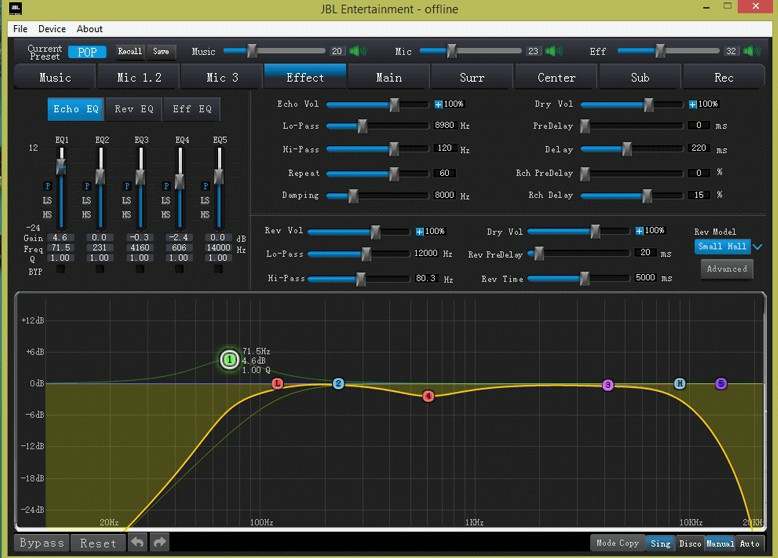Select EQ node 1 on the graph
Image resolution: width=778 pixels, height=558 pixels.
[x=229, y=359]
